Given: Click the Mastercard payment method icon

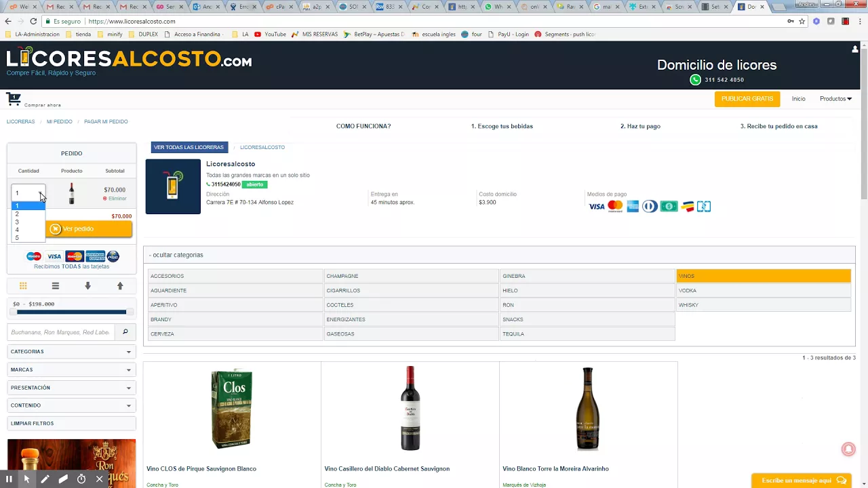Looking at the screenshot, I should click(615, 207).
